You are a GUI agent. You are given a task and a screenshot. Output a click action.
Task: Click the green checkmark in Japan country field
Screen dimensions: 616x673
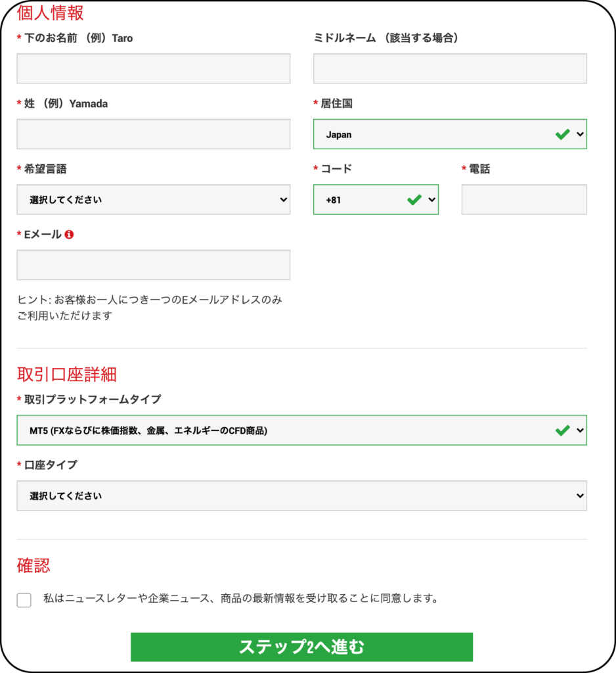[x=562, y=134]
